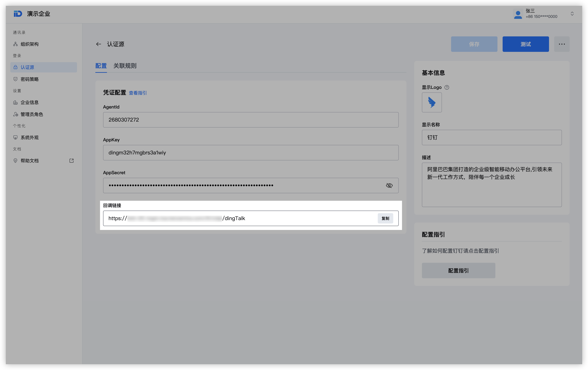Click the 演示企业 company name

click(39, 14)
